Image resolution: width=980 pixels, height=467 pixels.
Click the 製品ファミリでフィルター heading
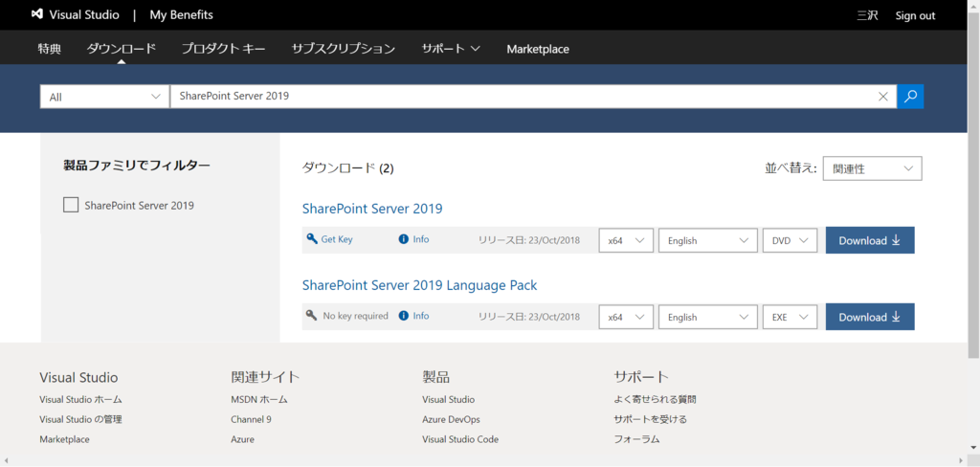137,166
